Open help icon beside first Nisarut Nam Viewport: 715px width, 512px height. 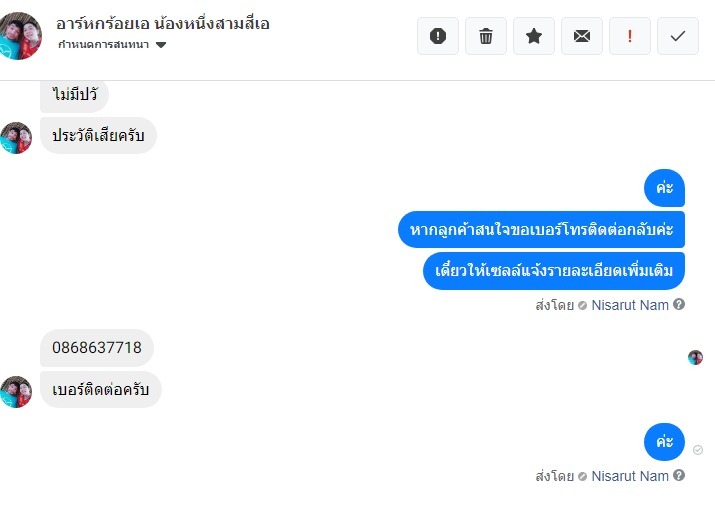pyautogui.click(x=679, y=304)
